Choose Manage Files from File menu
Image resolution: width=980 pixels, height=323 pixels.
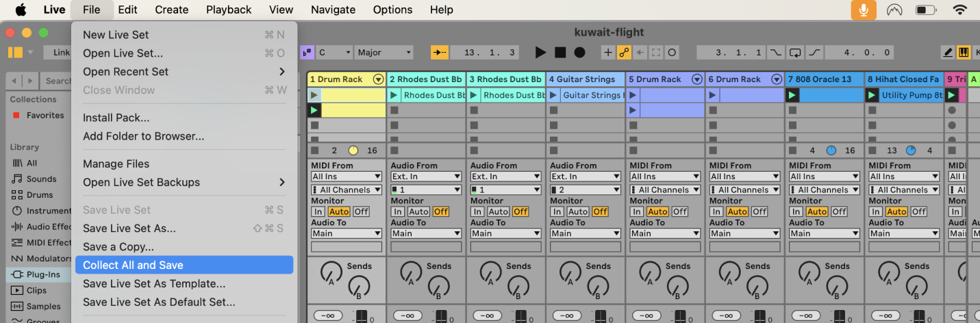pyautogui.click(x=184, y=164)
